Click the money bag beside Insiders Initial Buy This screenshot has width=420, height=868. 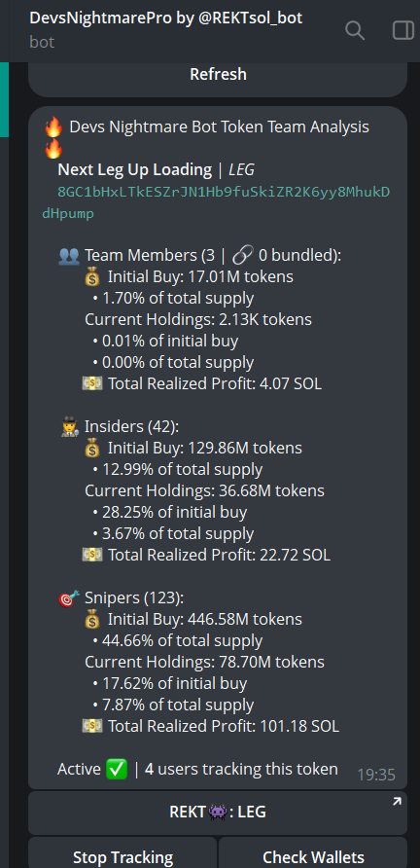click(92, 448)
